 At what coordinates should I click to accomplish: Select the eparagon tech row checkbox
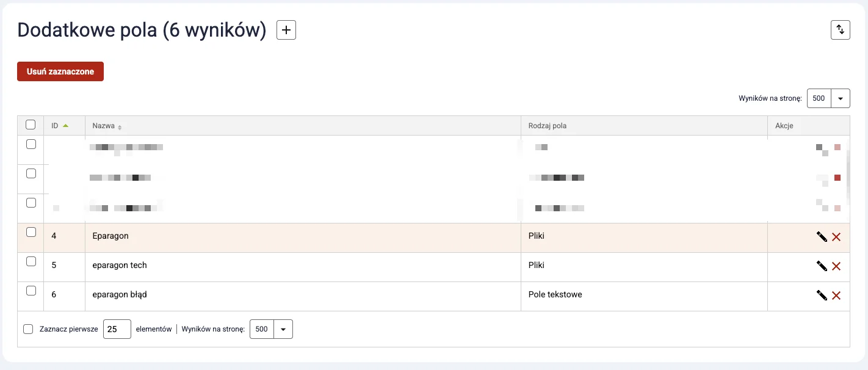(x=31, y=261)
